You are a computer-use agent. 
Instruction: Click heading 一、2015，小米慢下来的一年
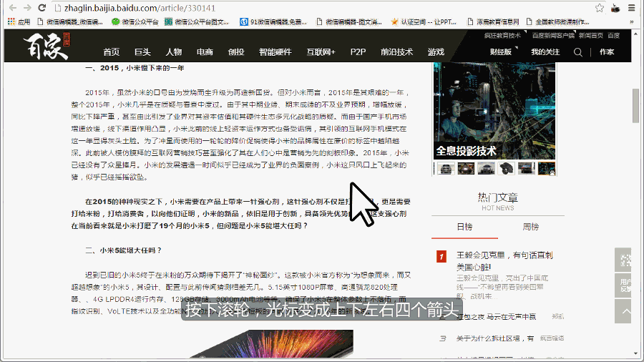pos(135,68)
